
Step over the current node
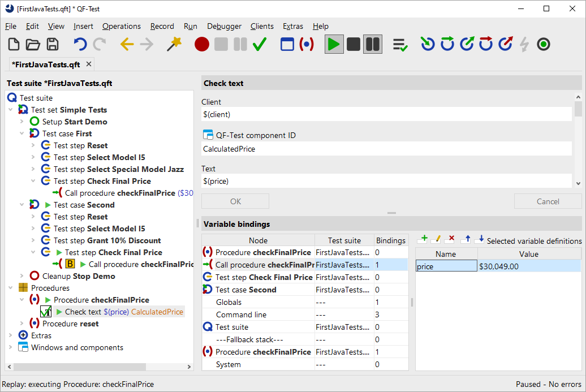(x=447, y=44)
